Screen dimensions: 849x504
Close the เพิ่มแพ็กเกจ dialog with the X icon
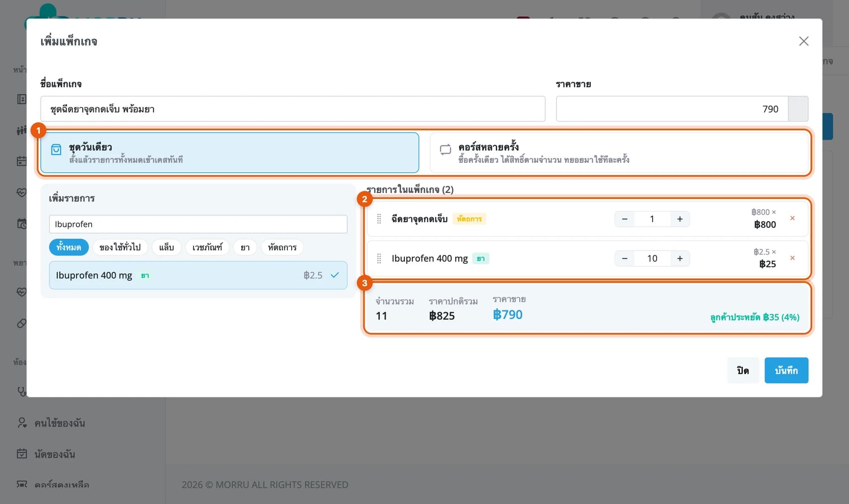tap(804, 41)
